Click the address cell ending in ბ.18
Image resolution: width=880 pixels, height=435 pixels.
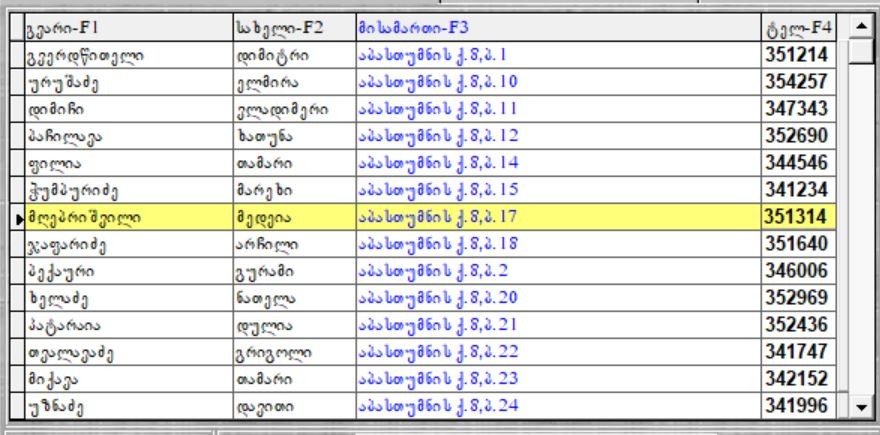[558, 244]
